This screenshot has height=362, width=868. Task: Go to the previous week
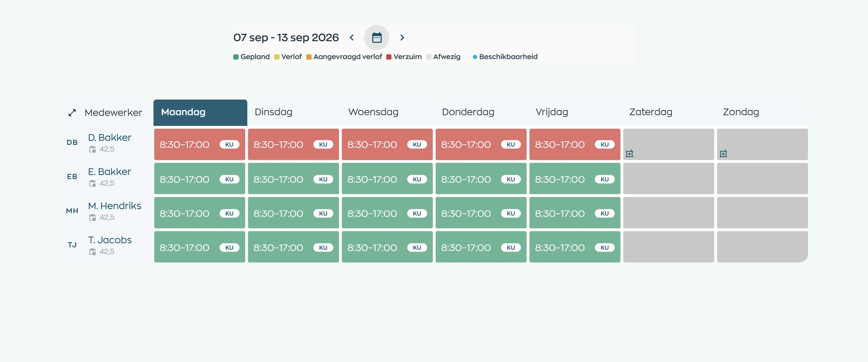(x=352, y=38)
